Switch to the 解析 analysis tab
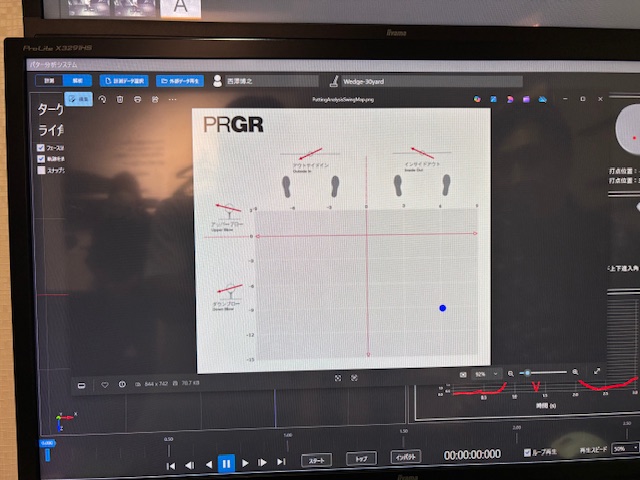The image size is (640, 480). point(78,80)
